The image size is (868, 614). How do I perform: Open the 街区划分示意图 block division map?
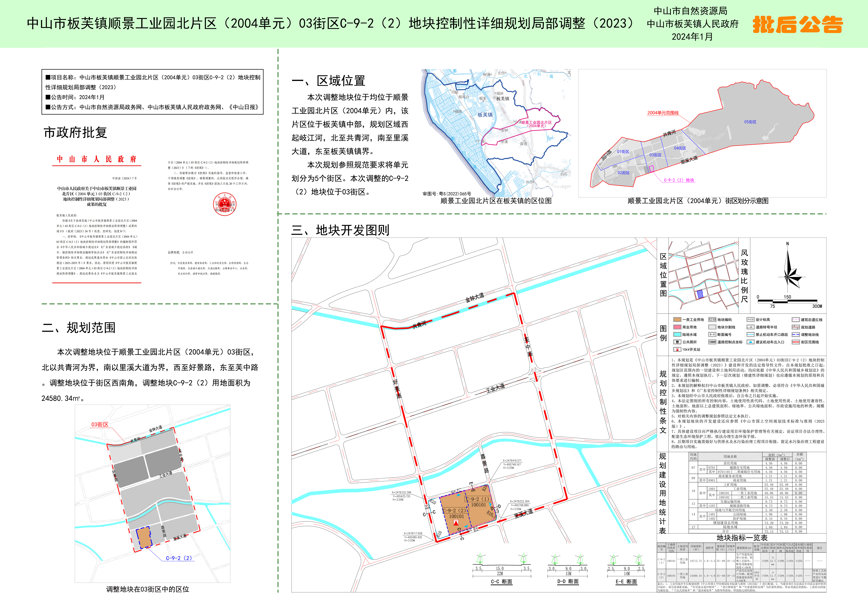point(702,133)
